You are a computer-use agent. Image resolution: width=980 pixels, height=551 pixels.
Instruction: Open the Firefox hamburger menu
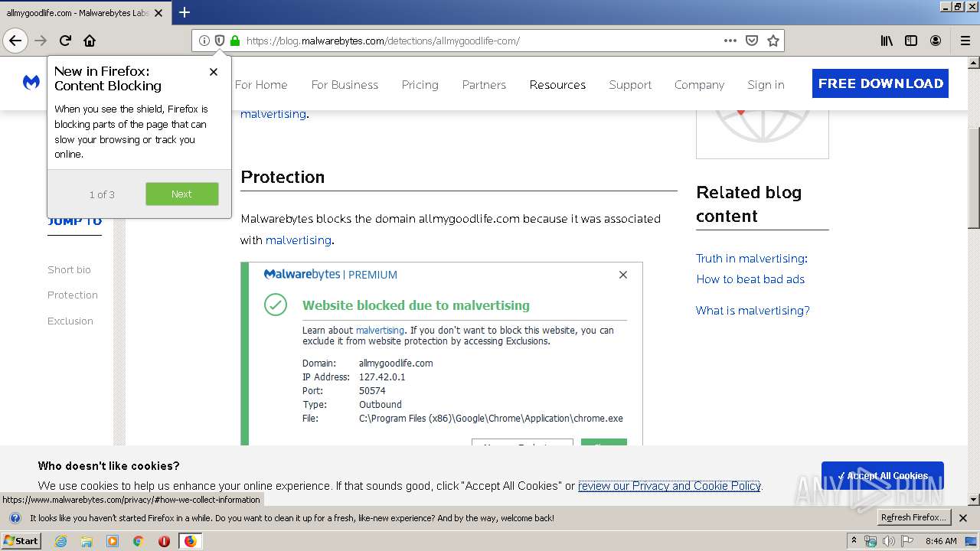(x=965, y=41)
